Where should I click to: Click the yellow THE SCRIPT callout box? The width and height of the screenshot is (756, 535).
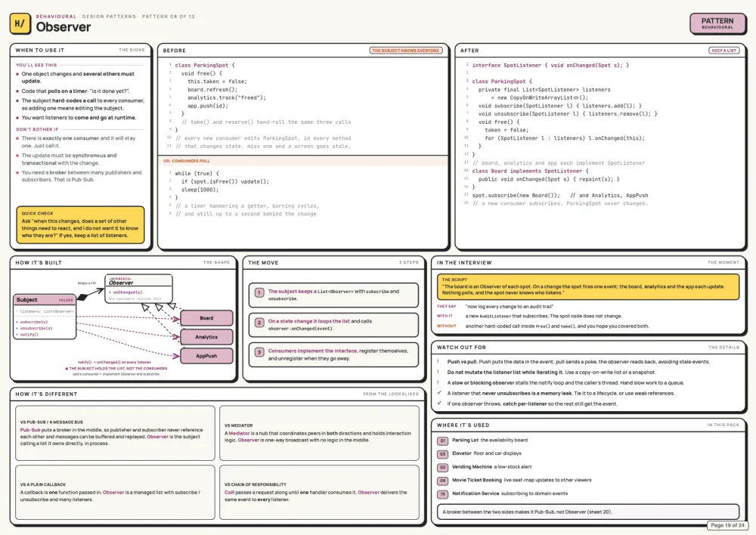(x=587, y=287)
